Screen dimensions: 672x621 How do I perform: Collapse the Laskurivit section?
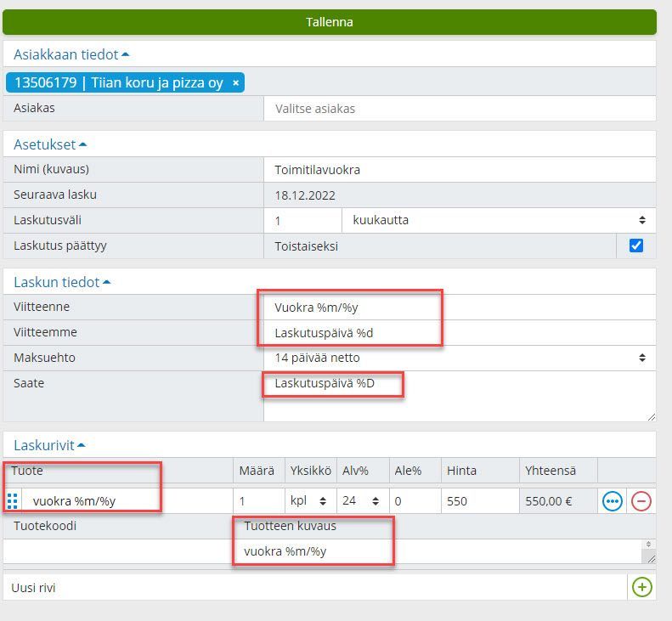coord(49,445)
